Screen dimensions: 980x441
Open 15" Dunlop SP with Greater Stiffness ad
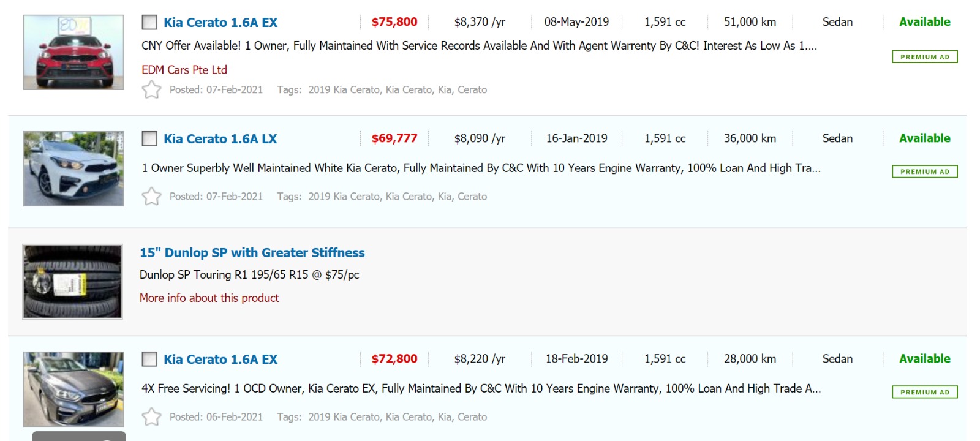tap(252, 253)
